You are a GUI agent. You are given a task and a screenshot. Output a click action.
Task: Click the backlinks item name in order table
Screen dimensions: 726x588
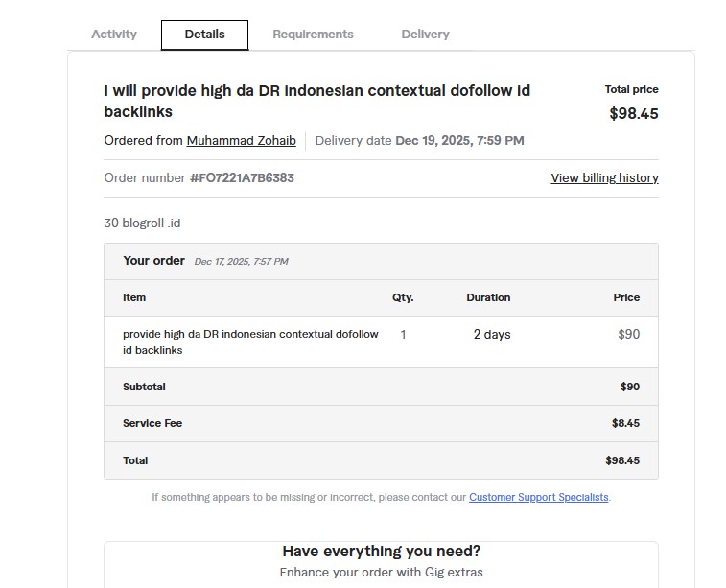[250, 341]
